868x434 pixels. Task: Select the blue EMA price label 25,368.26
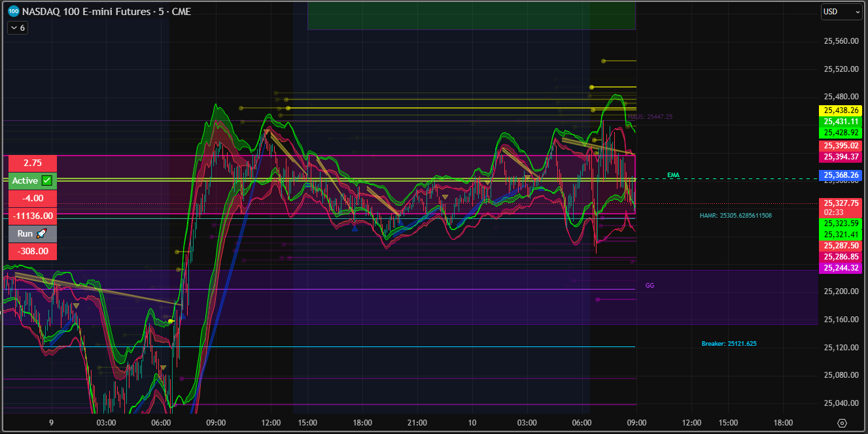(x=840, y=175)
